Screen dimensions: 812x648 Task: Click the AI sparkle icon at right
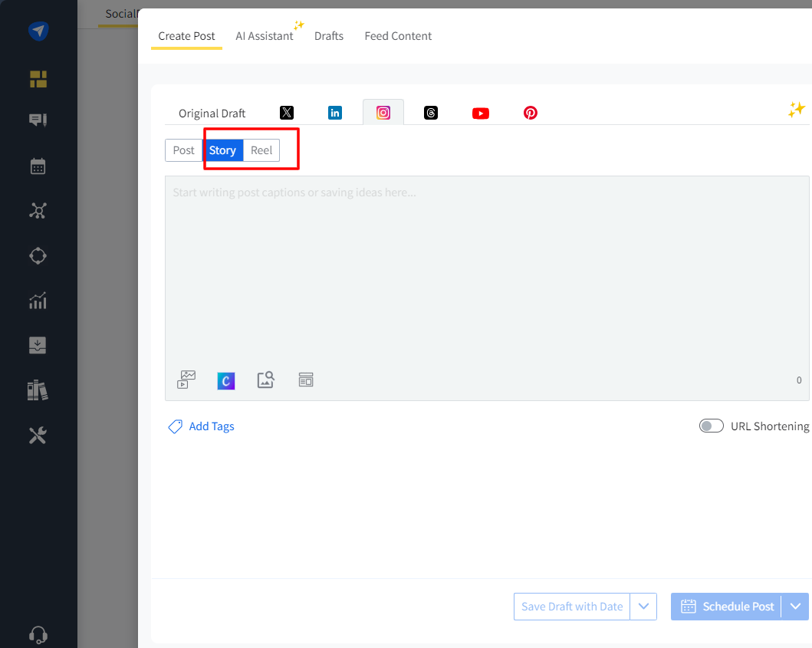tap(796, 110)
